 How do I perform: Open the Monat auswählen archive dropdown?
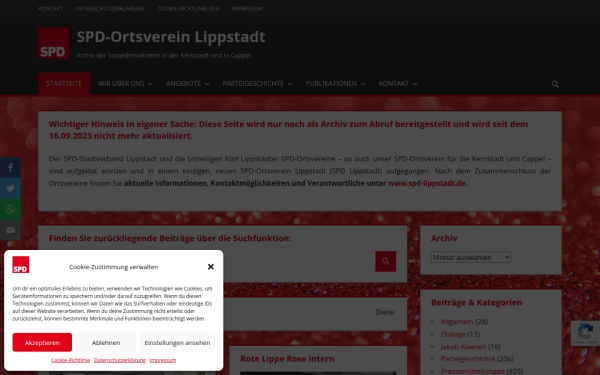pyautogui.click(x=471, y=257)
